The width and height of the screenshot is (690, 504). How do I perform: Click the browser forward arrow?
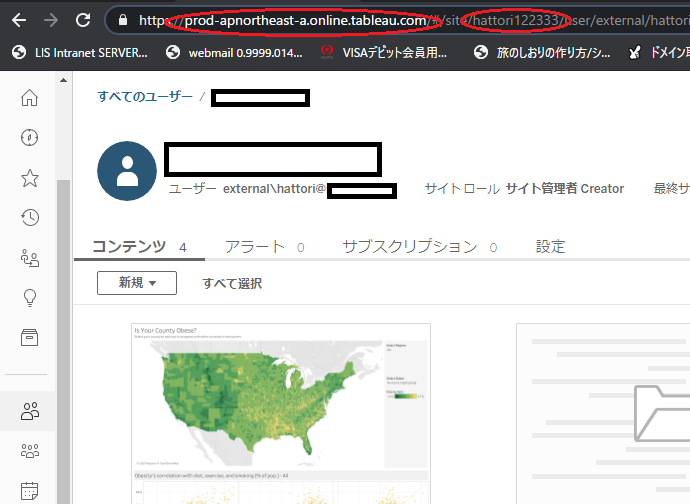point(51,20)
